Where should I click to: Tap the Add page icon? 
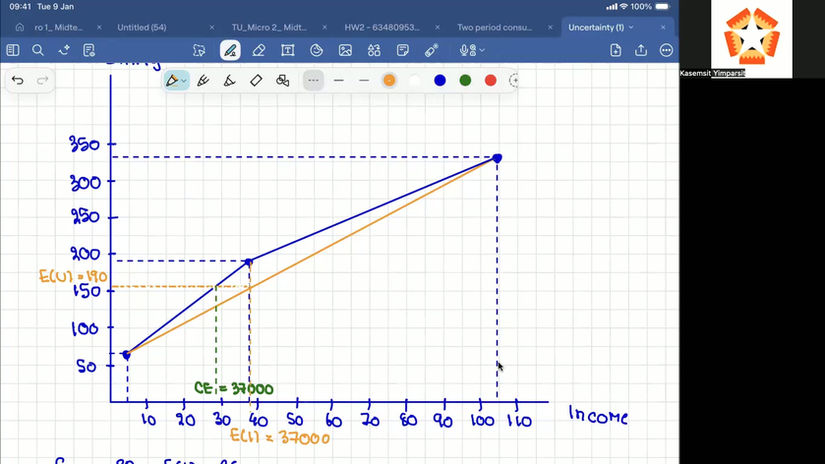tap(616, 50)
